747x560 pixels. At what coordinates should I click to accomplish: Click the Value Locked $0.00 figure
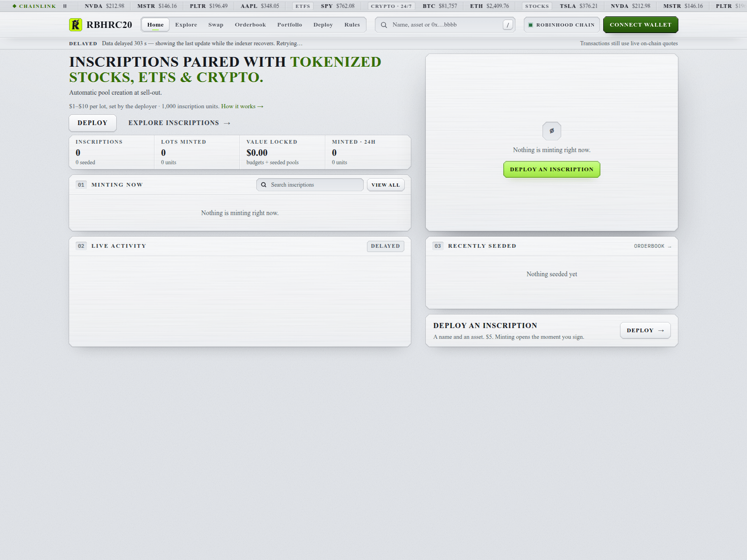click(x=257, y=153)
